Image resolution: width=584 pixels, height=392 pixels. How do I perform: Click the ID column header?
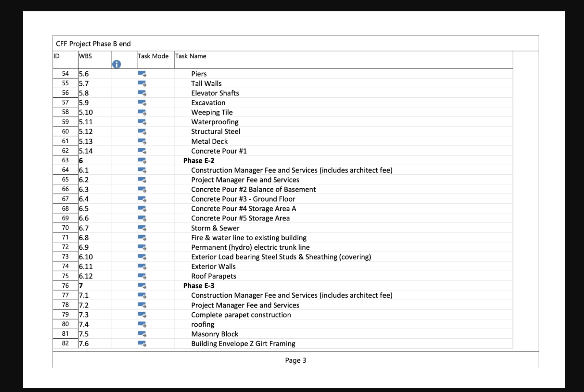coord(57,56)
